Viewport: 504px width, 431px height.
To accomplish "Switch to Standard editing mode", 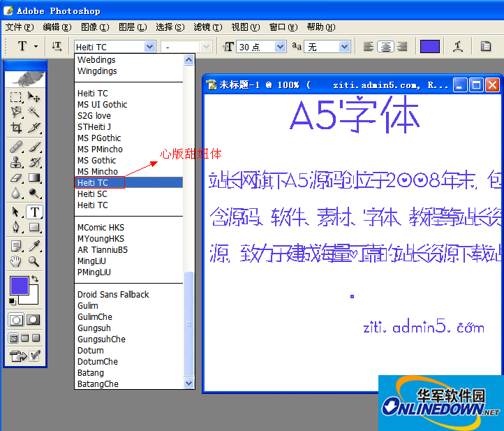I will click(x=16, y=320).
